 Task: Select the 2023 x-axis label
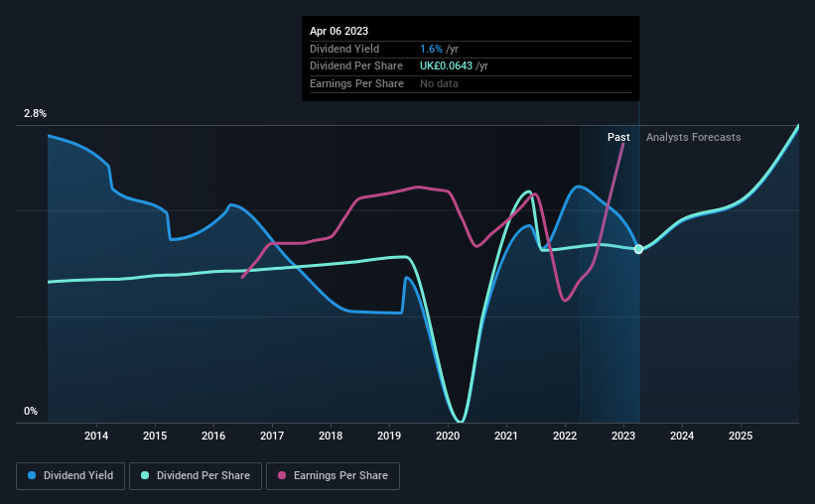(x=623, y=436)
